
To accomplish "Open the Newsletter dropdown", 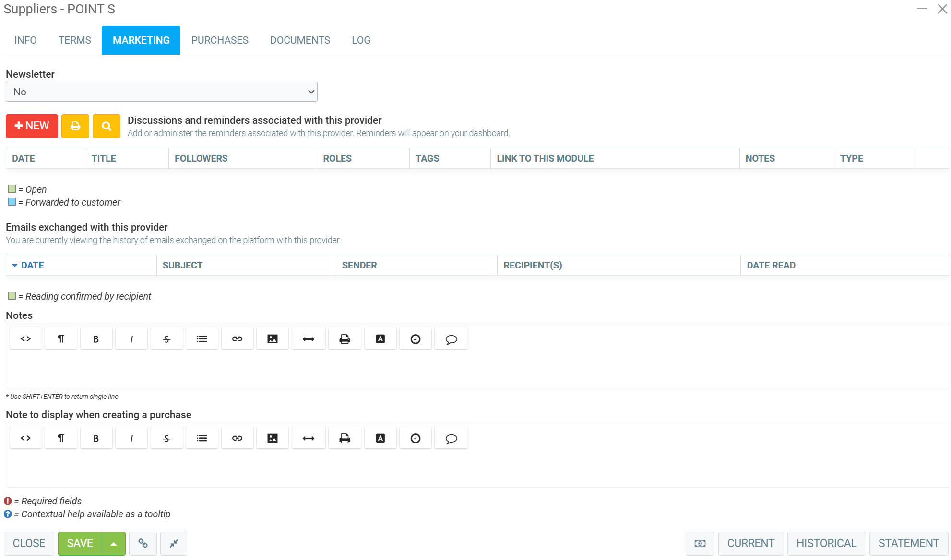I will coord(162,92).
